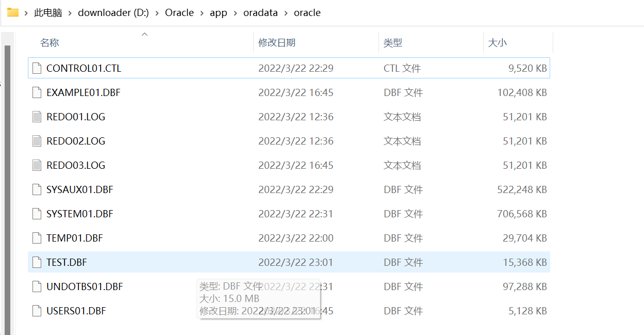Viewport: 644px width, 335px height.
Task: Click the REDO01.LOG text document icon
Action: click(x=37, y=116)
